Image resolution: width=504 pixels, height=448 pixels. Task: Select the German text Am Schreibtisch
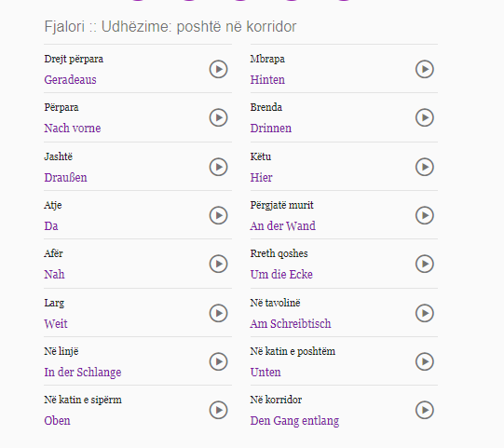pos(291,323)
